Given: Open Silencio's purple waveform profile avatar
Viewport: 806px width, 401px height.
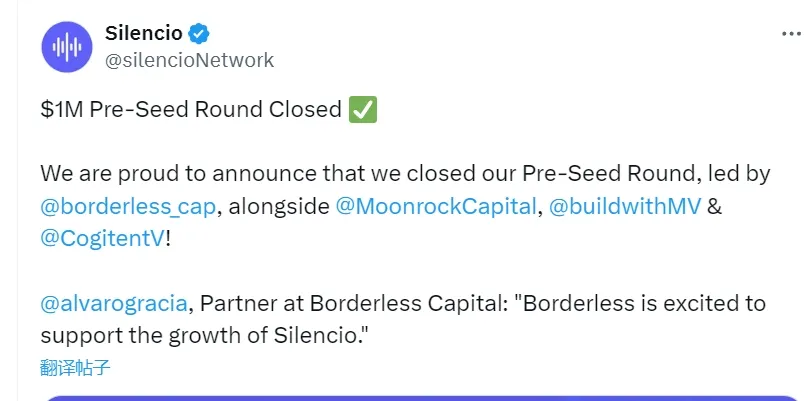Looking at the screenshot, I should point(67,47).
